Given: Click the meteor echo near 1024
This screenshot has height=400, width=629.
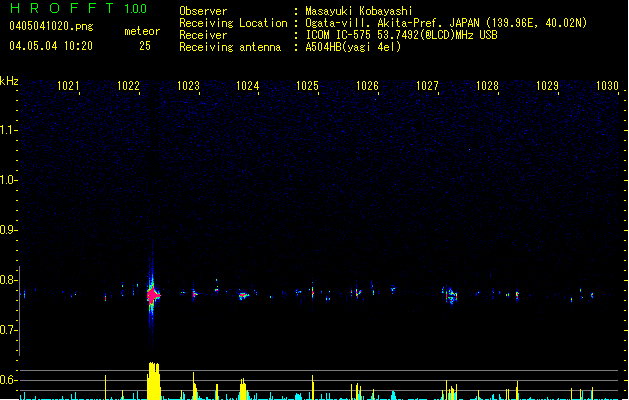Looking at the screenshot, I should [x=243, y=296].
